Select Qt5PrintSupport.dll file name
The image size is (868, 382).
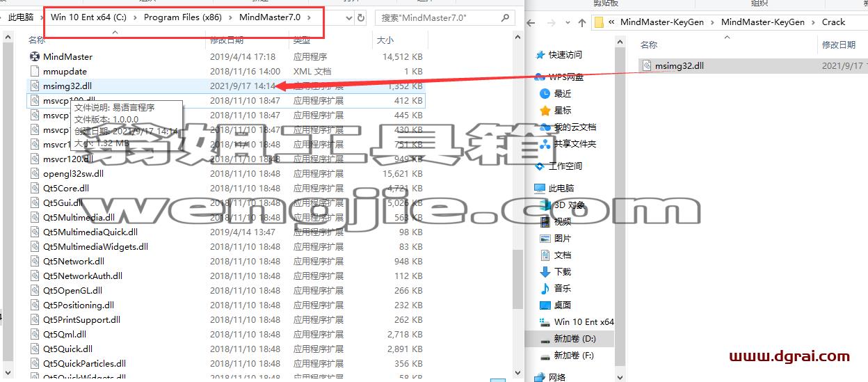click(x=81, y=319)
